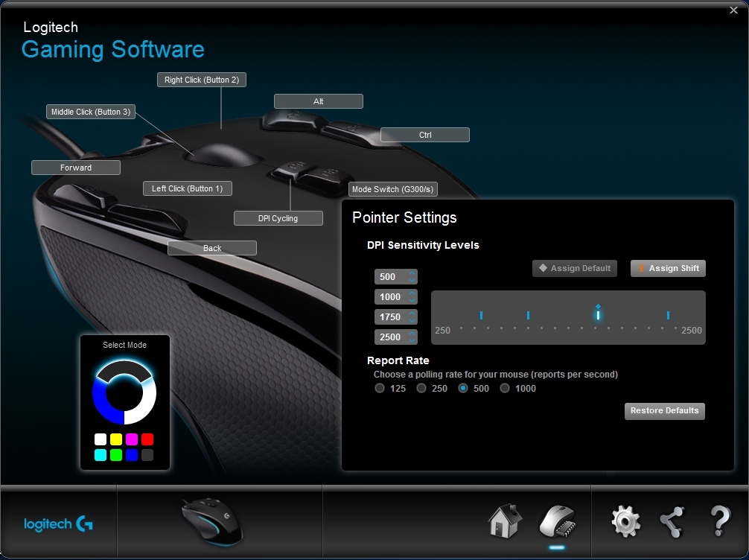Viewport: 749px width, 560px height.
Task: Select the 125 report rate option
Action: (x=380, y=388)
